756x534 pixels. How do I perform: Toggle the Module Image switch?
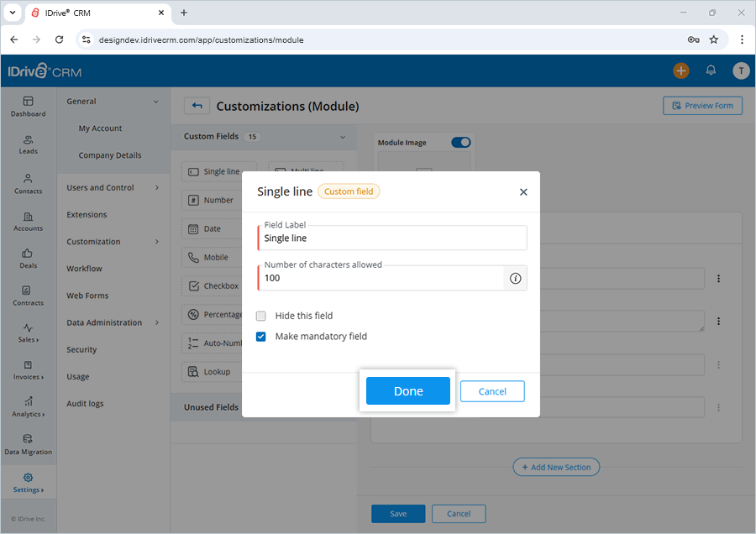tap(460, 143)
